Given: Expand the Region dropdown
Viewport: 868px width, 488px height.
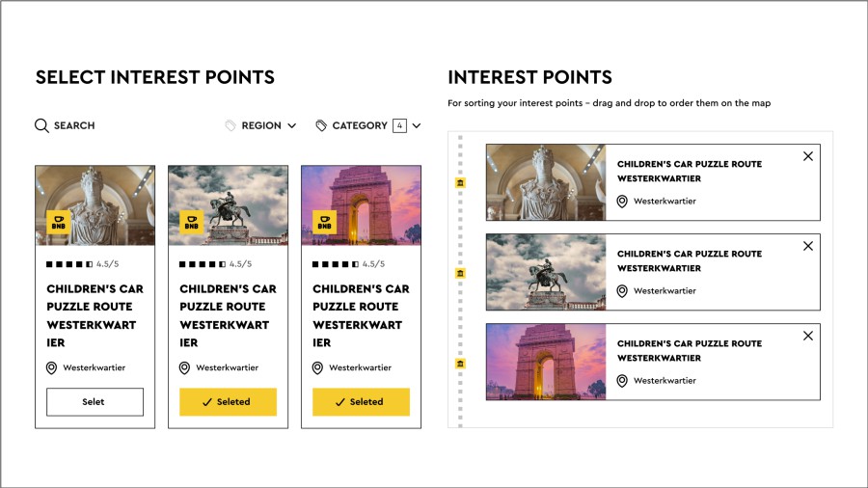Looking at the screenshot, I should pyautogui.click(x=291, y=125).
